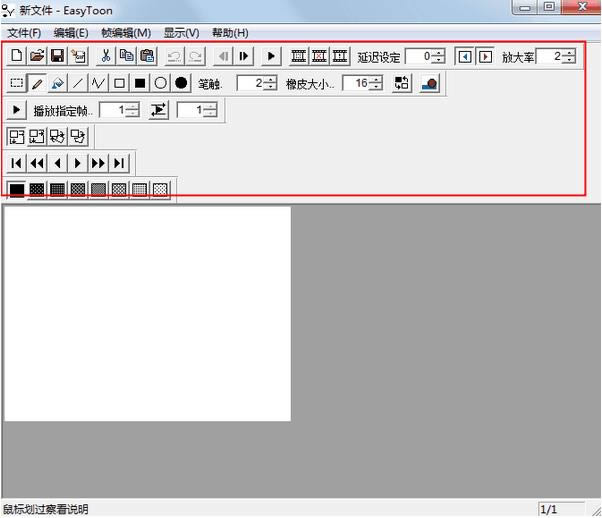Image resolution: width=602 pixels, height=518 pixels.
Task: Click the third frame-shift icon
Action: coord(58,137)
